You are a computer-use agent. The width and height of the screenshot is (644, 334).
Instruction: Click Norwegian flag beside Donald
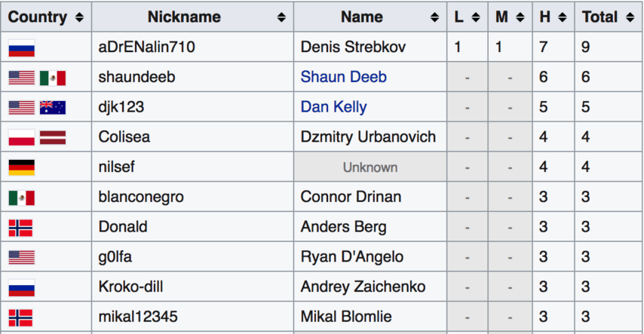(x=20, y=228)
